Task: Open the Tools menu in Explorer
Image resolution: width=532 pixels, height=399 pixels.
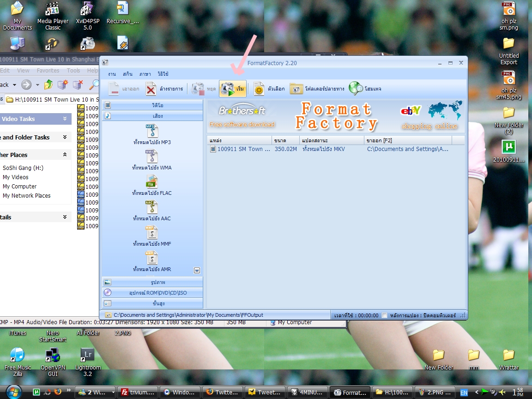Action: pos(73,71)
